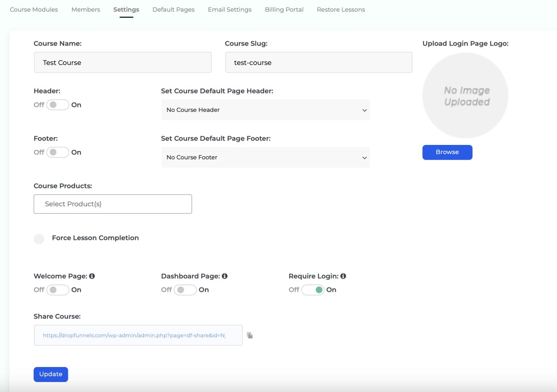Open the Welcome Page info tooltip

click(92, 276)
